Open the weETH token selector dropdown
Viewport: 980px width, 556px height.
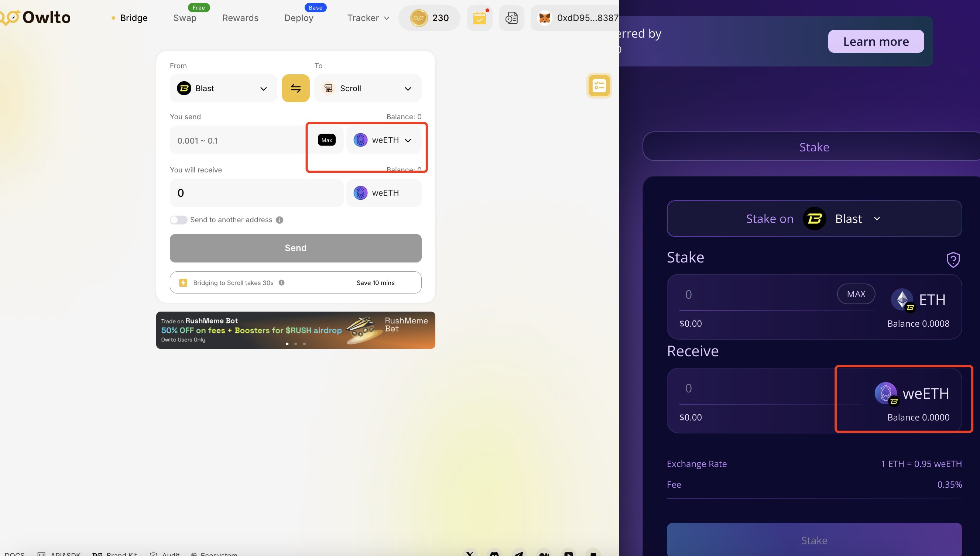(383, 140)
